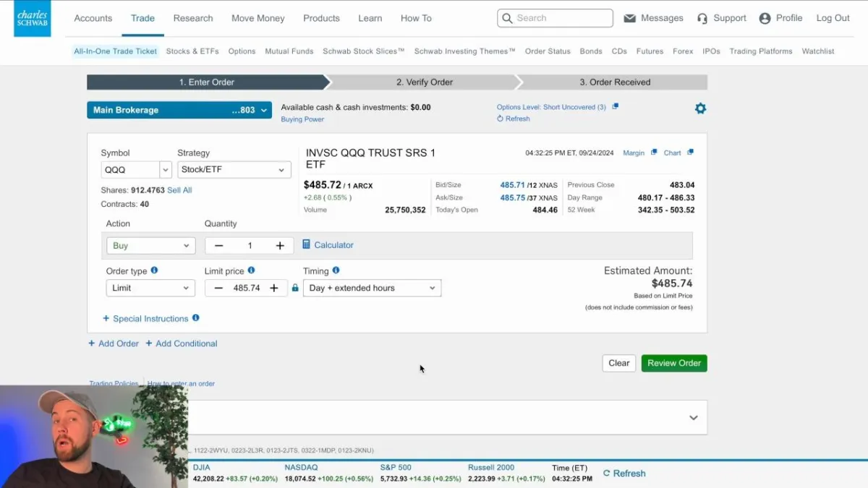Viewport: 868px width, 488px height.
Task: Increase Quantity with the plus button
Action: click(280, 246)
